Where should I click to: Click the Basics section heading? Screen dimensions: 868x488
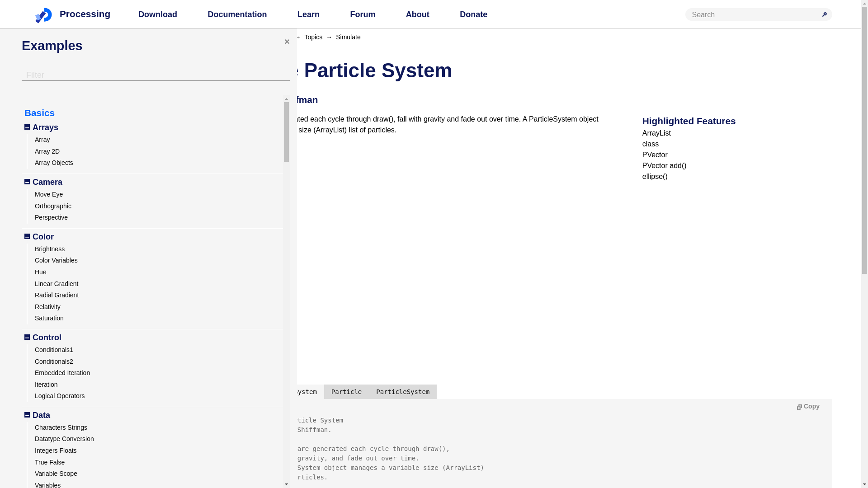39,113
